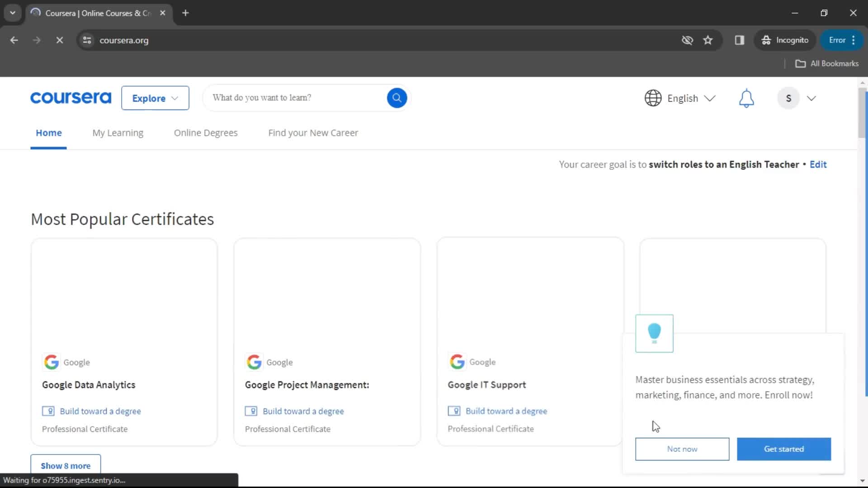The image size is (868, 488).
Task: Select the Home tab
Action: (48, 132)
